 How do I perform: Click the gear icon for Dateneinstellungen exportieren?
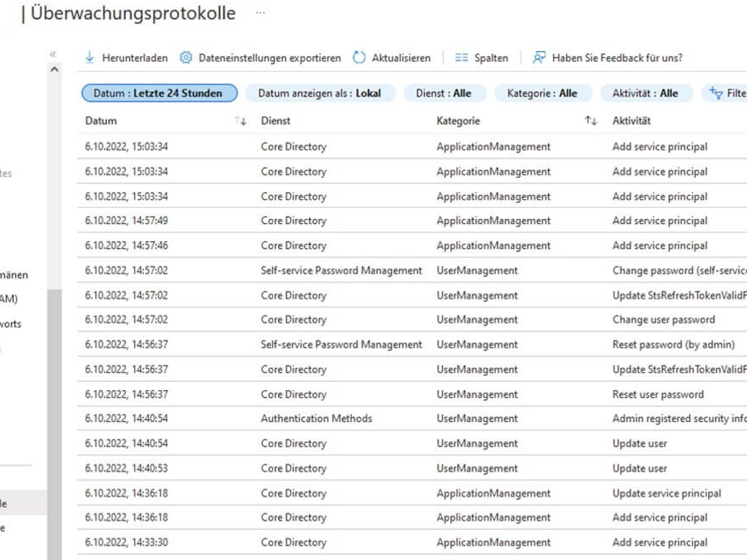pyautogui.click(x=186, y=57)
